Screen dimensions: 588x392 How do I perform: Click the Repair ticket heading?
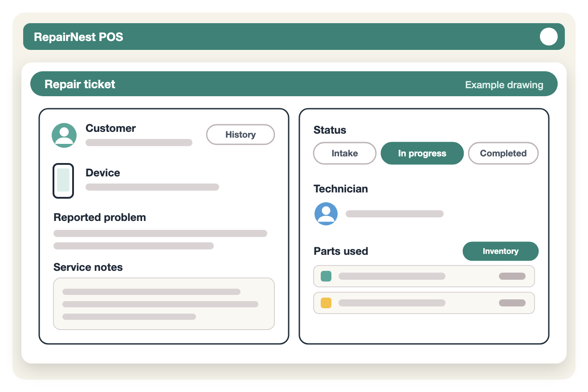pyautogui.click(x=80, y=84)
